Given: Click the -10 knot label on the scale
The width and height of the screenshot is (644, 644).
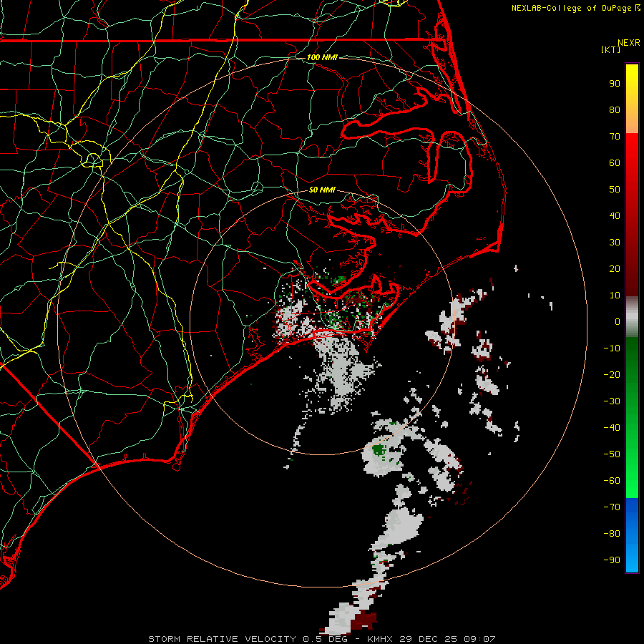Looking at the screenshot, I should pos(612,348).
